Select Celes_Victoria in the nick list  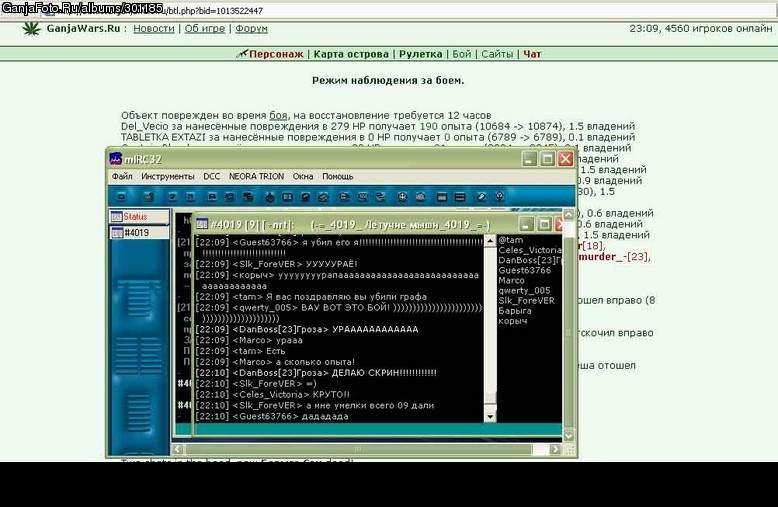(529, 250)
